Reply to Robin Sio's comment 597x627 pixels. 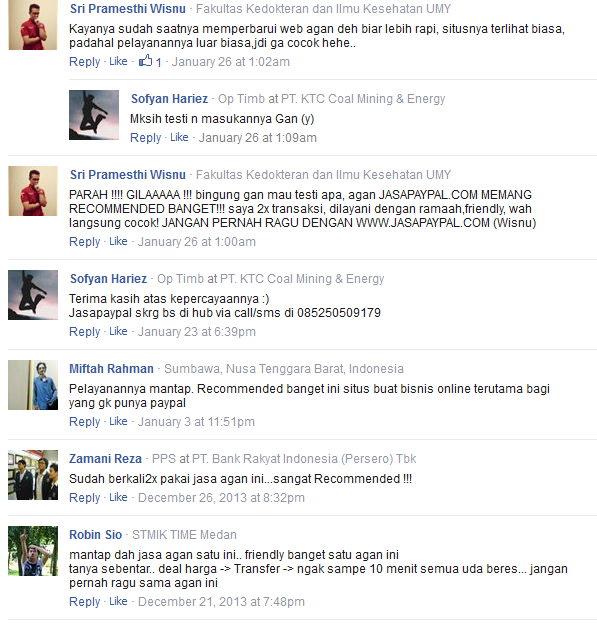point(84,601)
